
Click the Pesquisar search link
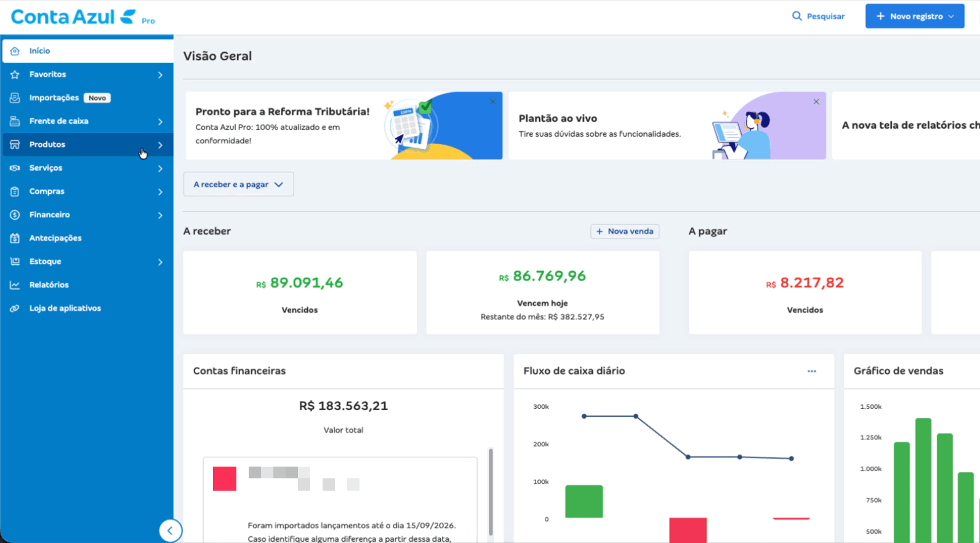818,16
